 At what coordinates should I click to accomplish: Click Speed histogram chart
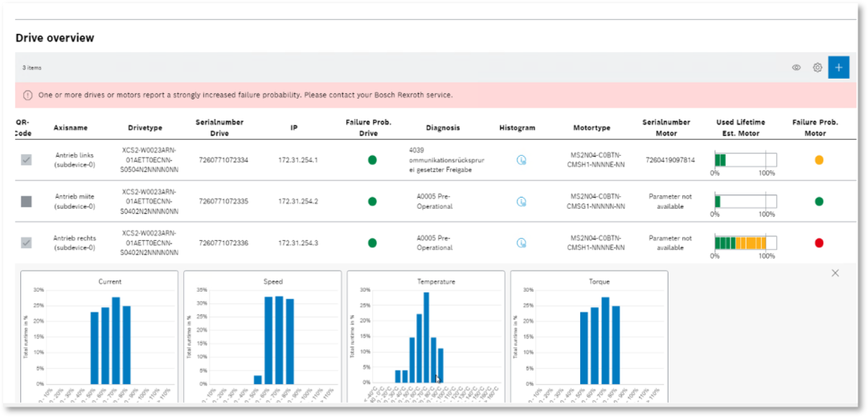click(x=262, y=337)
